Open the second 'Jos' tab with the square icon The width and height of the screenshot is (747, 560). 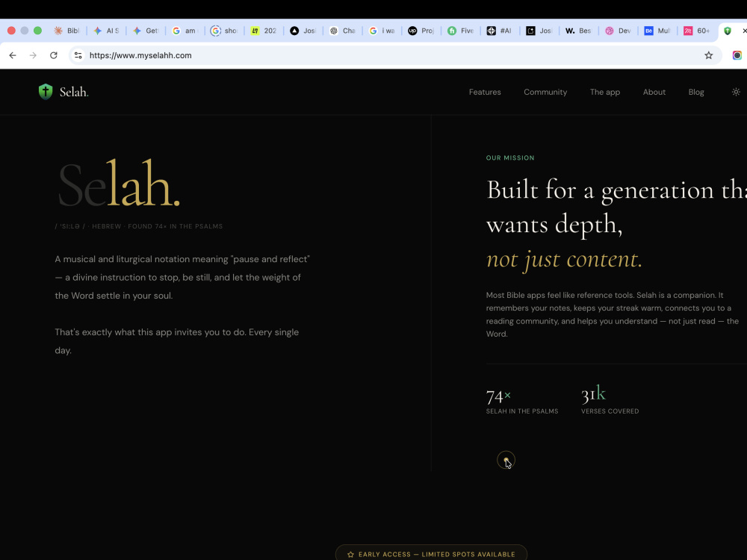[x=539, y=31]
